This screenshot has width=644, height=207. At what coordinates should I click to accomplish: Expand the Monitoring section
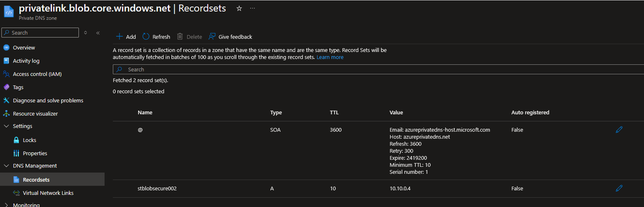6,204
